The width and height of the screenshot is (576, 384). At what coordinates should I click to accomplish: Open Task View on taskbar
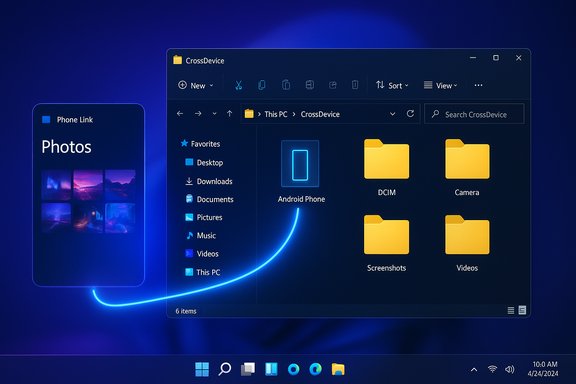pos(248,369)
